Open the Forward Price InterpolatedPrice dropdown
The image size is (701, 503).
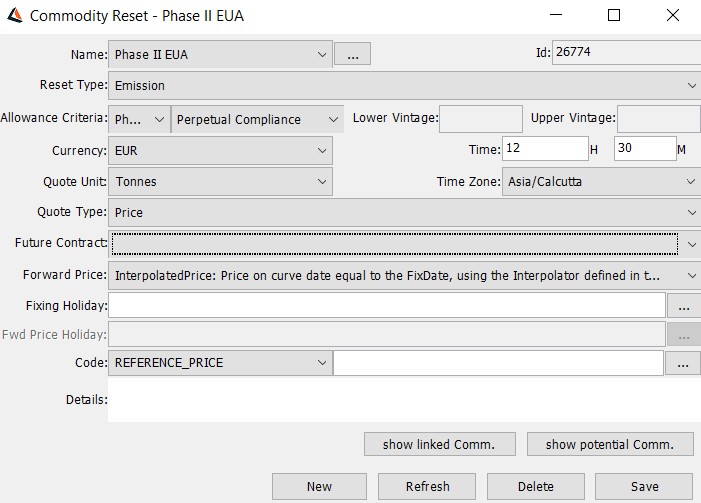tap(405, 275)
